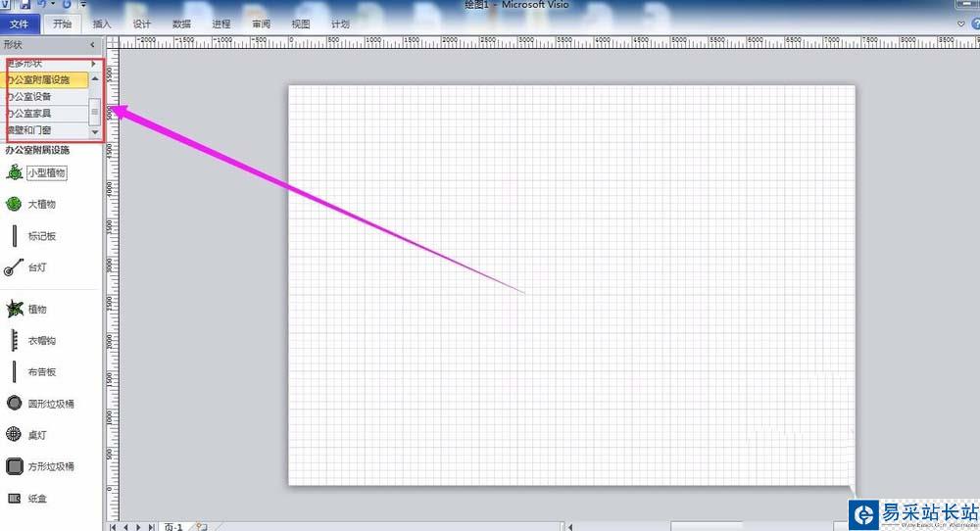980x531 pixels.
Task: Switch to the 设计 ribbon tab
Action: (142, 24)
